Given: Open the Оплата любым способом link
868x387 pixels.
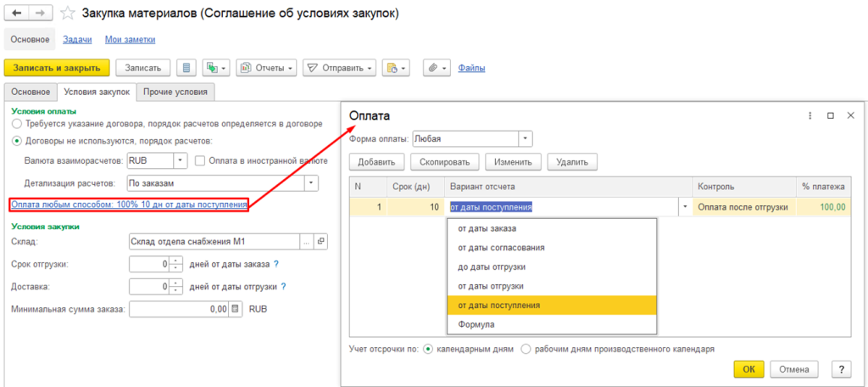Looking at the screenshot, I should coord(129,205).
